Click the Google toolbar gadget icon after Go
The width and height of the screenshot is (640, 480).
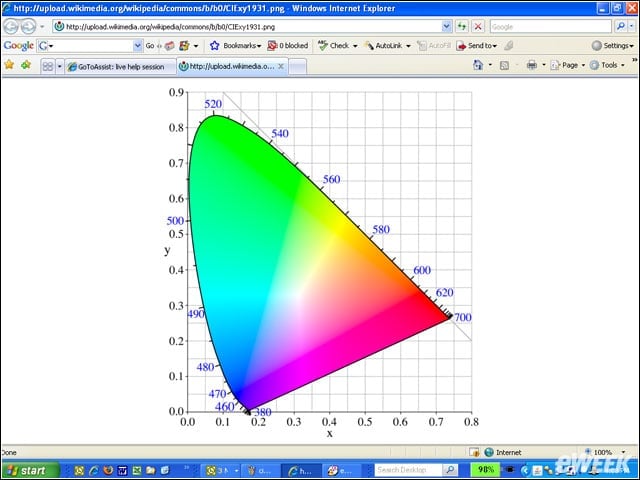pos(169,46)
